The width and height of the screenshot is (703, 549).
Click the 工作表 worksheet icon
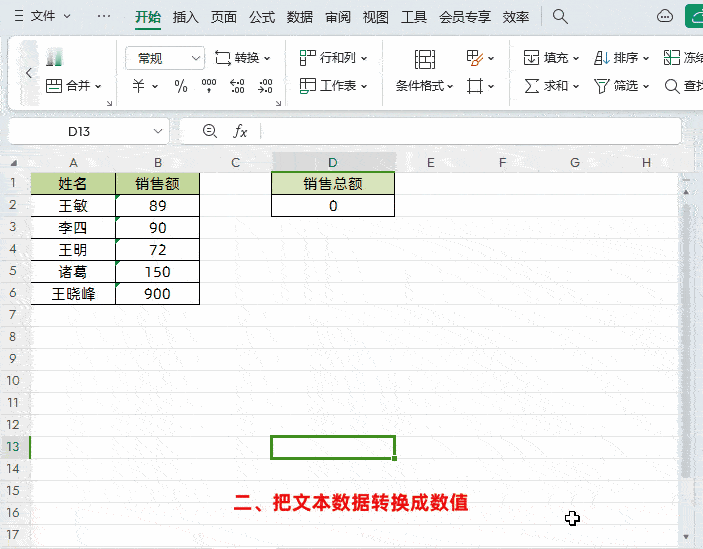click(x=308, y=86)
